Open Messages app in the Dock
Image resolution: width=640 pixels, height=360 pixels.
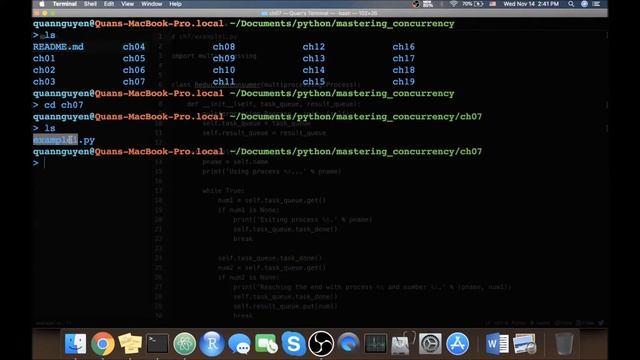coord(239,343)
